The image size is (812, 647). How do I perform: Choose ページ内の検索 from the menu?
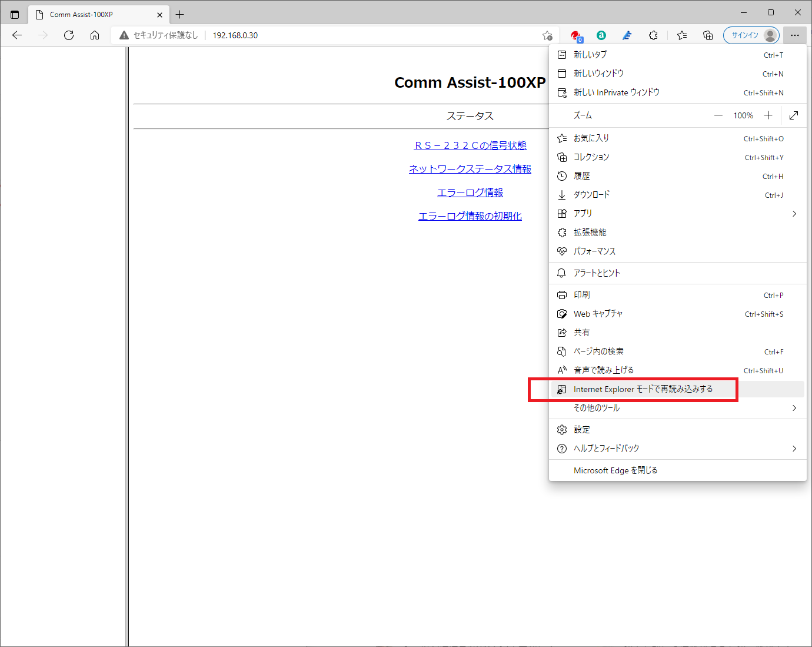[677, 351]
